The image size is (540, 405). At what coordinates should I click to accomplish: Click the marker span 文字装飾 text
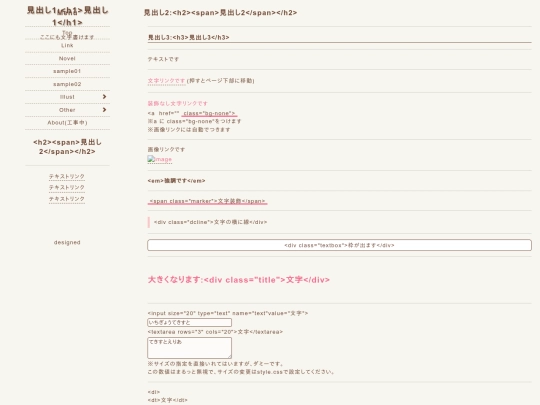click(x=207, y=201)
